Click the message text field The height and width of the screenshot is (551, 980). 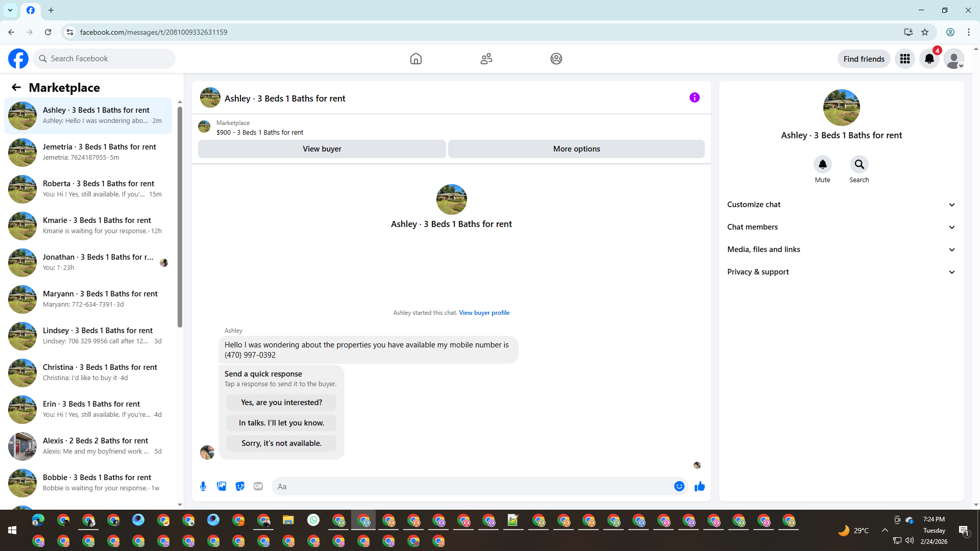[x=472, y=486]
